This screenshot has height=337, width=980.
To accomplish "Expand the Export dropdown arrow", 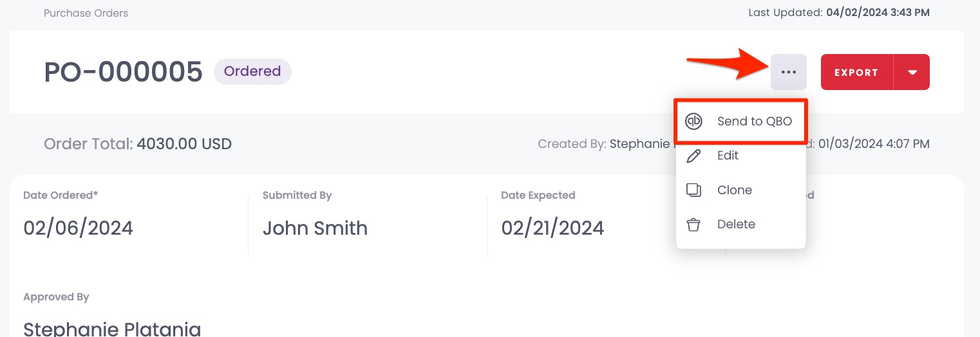I will (x=912, y=72).
